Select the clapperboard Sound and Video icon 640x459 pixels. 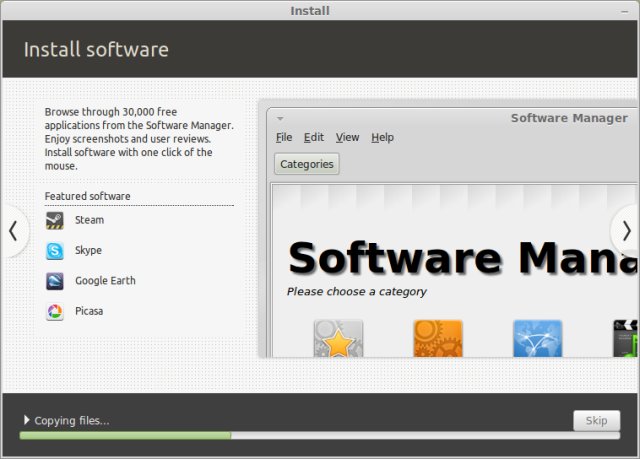[625, 339]
